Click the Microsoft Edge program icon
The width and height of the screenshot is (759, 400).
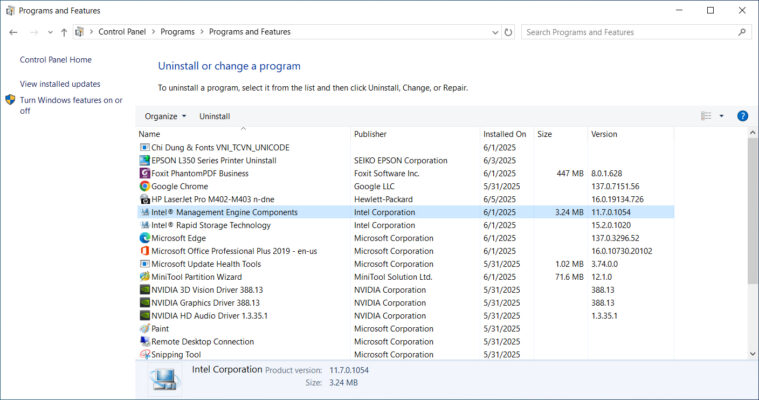click(145, 238)
